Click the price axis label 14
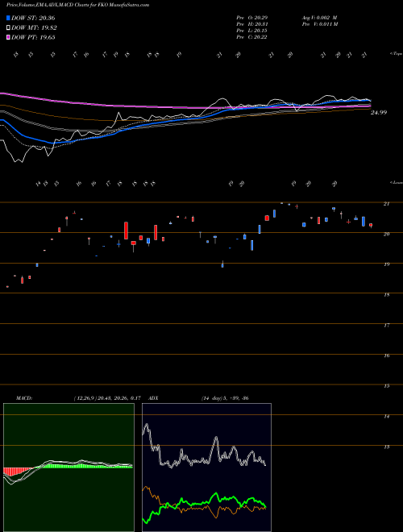This screenshot has width=403, height=532. pos(386,416)
